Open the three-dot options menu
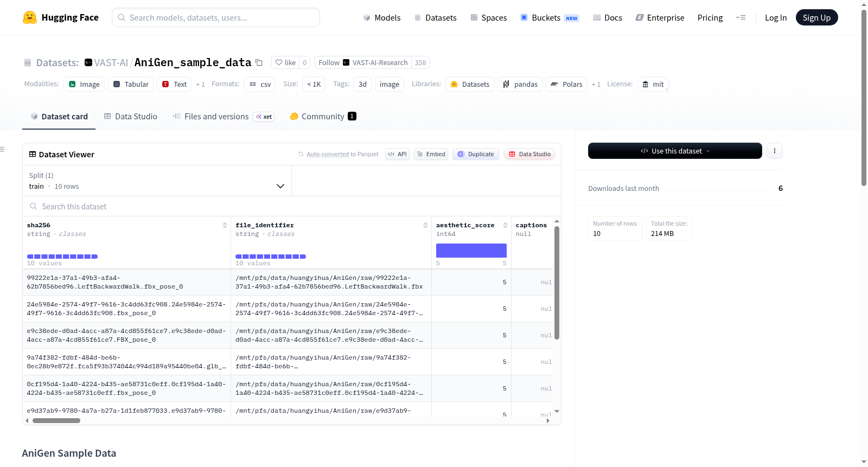Viewport: 868px width, 467px height. point(775,151)
